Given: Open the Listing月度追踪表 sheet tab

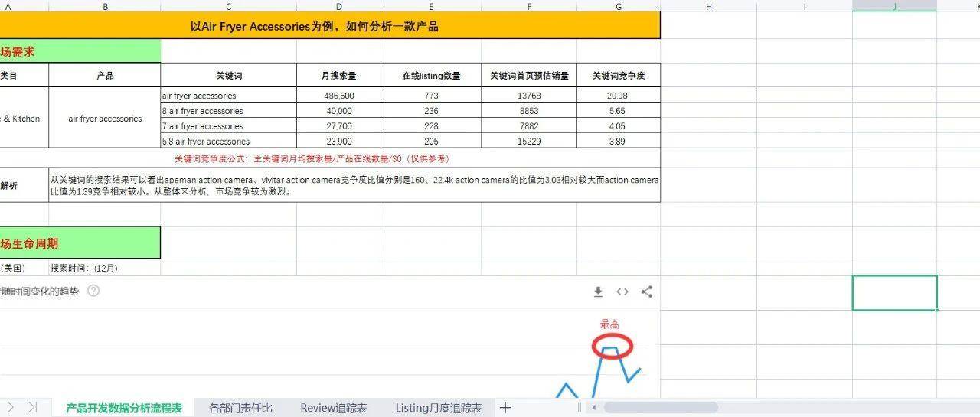Looking at the screenshot, I should 439,408.
